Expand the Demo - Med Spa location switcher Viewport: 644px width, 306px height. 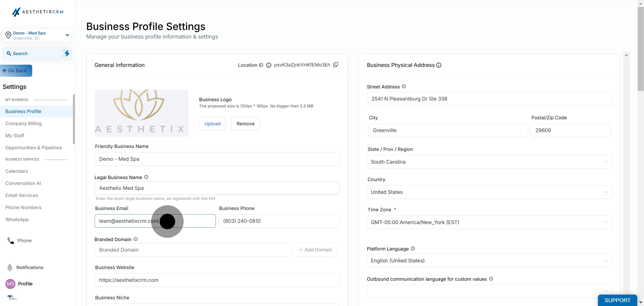[67, 35]
